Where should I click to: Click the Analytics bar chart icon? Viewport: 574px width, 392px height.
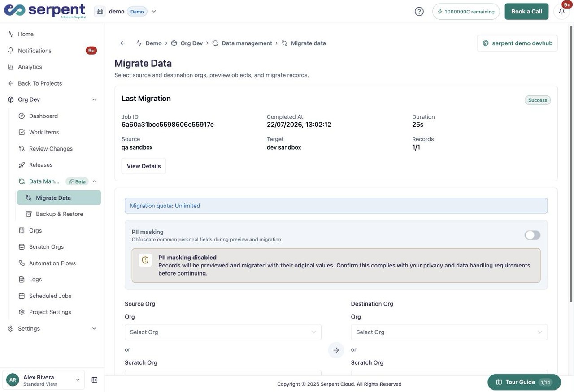point(11,67)
